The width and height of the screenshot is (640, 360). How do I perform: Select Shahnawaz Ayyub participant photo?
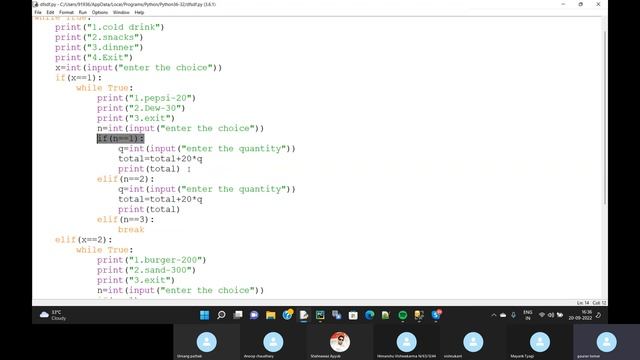[x=340, y=342]
